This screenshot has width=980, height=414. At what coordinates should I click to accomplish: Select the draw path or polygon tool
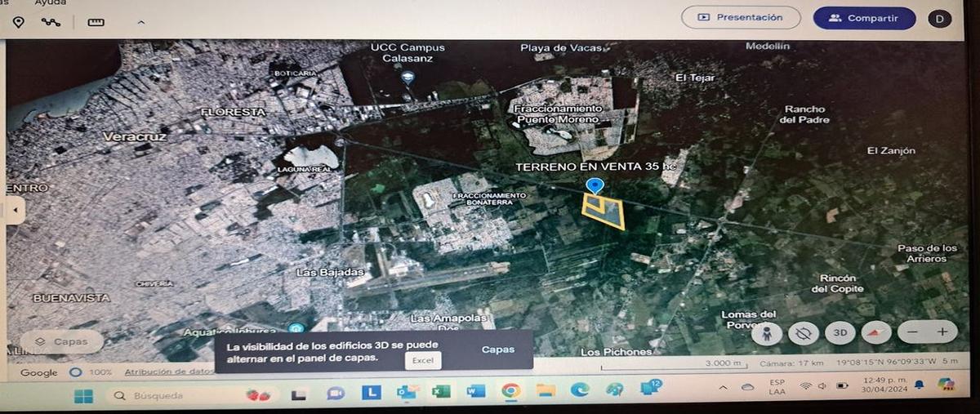pyautogui.click(x=51, y=22)
